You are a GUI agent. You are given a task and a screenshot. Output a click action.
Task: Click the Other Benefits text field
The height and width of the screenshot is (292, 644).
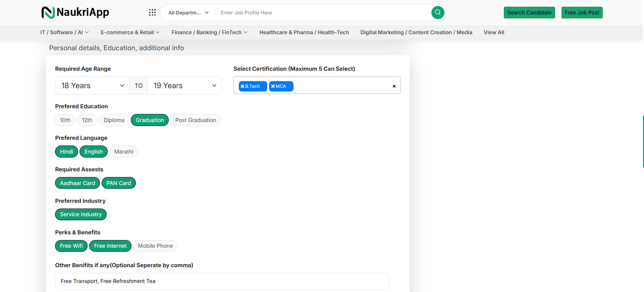(222, 281)
